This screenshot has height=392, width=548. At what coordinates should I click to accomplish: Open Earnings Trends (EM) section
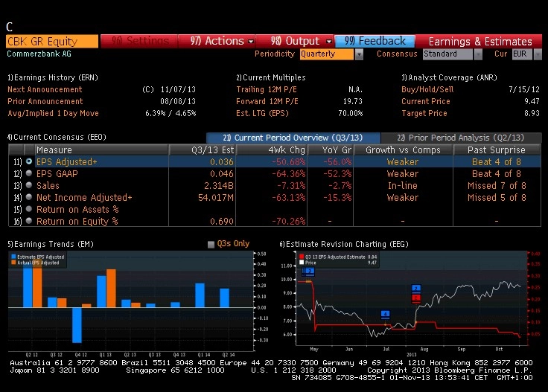tap(51, 244)
